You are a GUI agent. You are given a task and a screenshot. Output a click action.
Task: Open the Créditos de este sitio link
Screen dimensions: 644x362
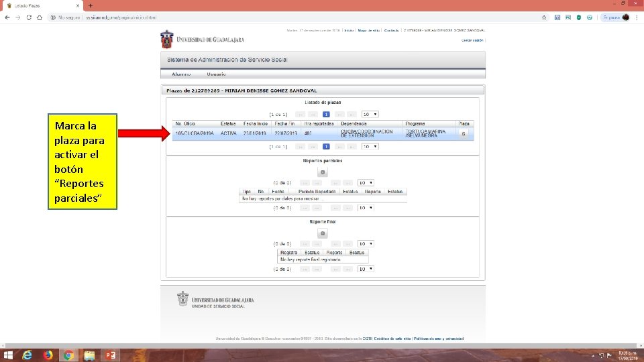[392, 339]
